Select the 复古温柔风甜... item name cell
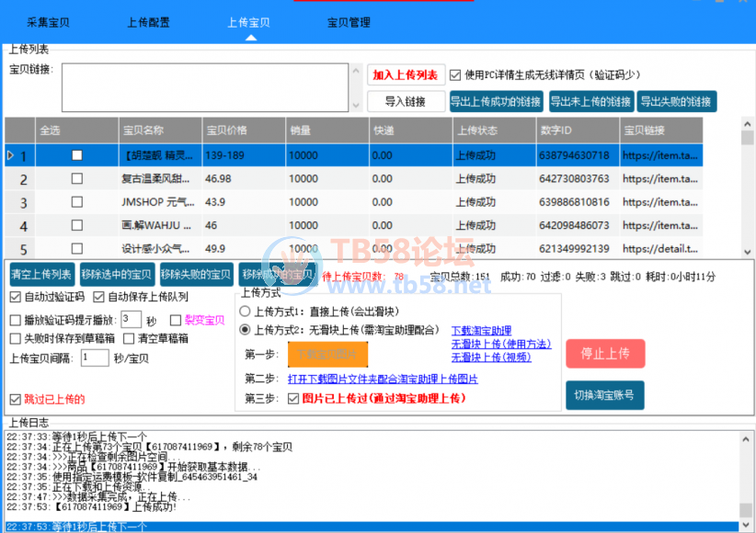Viewport: 756px width, 533px height. [160, 179]
